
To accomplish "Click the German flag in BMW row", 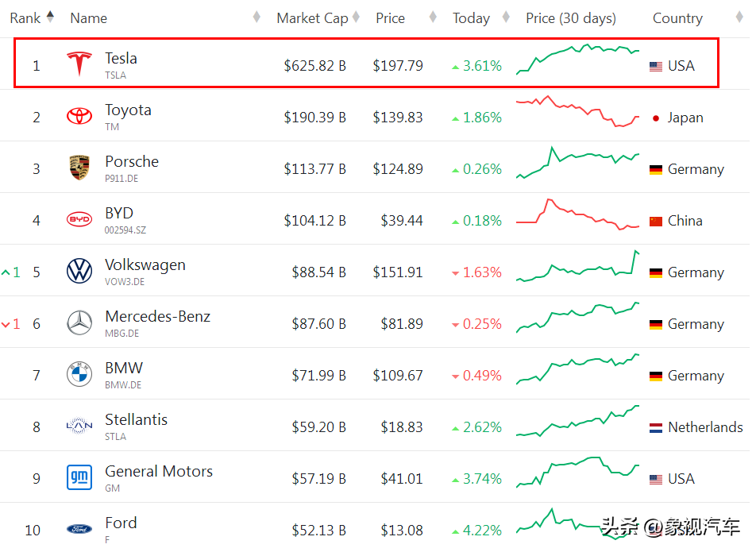I will (x=656, y=376).
